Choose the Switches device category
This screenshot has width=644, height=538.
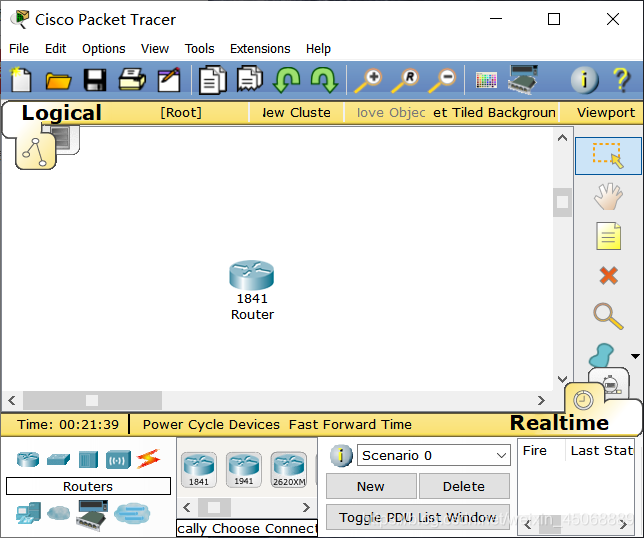click(58, 459)
